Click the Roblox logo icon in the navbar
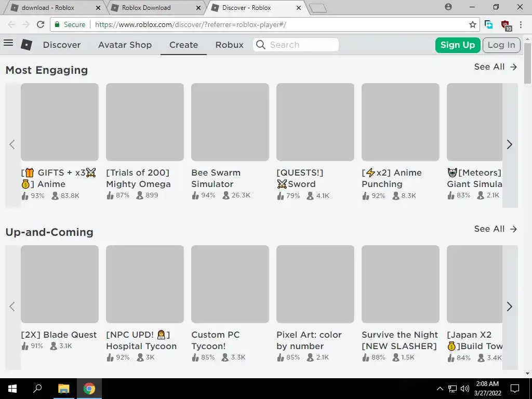The width and height of the screenshot is (532, 399). [26, 45]
